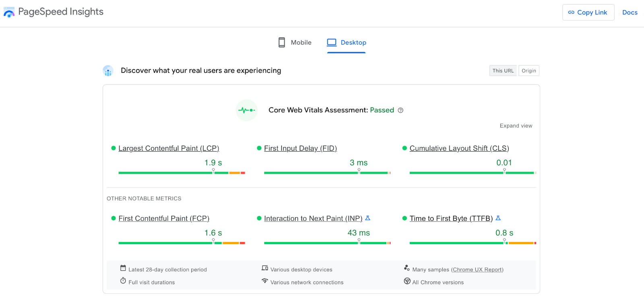Click 'Discover what your real users are experiencing'
The height and width of the screenshot is (300, 644).
tap(201, 70)
